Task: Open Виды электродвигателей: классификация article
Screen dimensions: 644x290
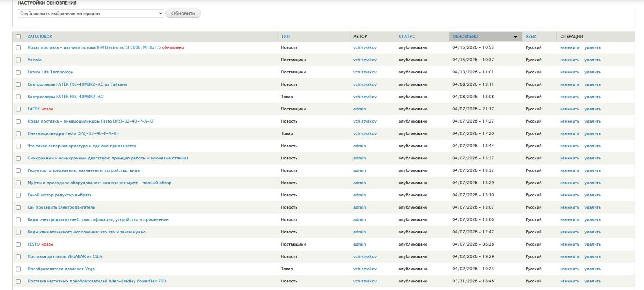Action: [98, 219]
